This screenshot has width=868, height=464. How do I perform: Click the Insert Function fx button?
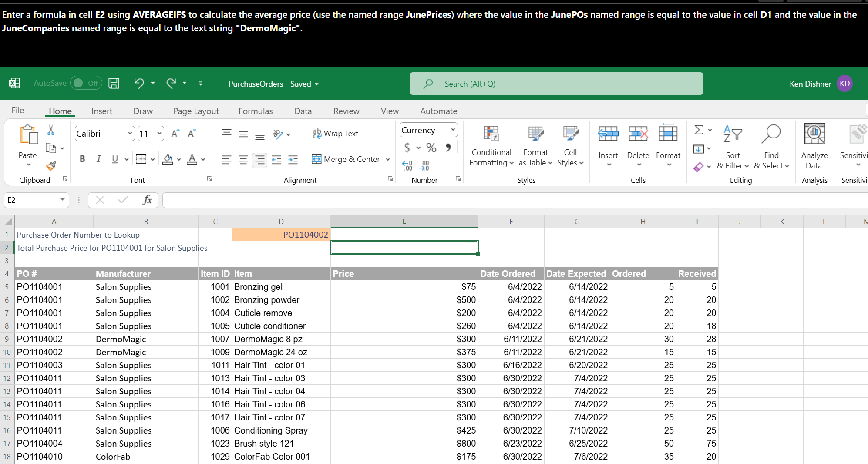(147, 200)
